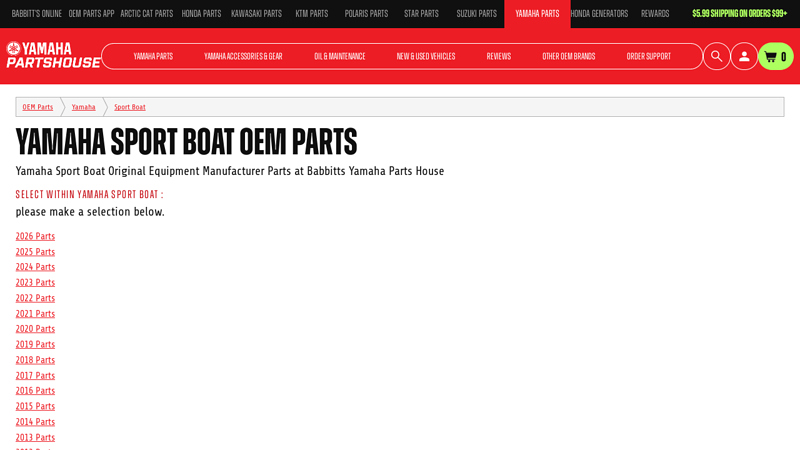This screenshot has width=800, height=450.
Task: Click 'please make a selection below' text
Action: 90,212
